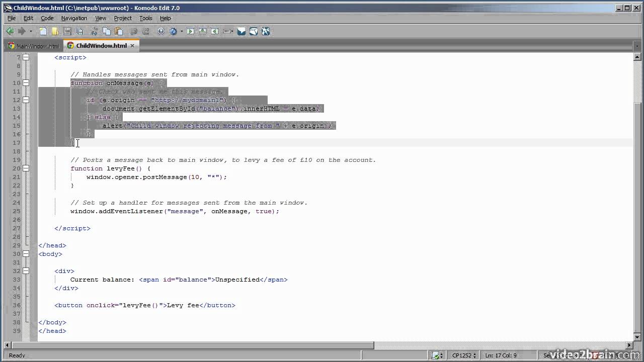Create a new file from the toolbar
Image resolution: width=644 pixels, height=362 pixels.
pyautogui.click(x=43, y=31)
